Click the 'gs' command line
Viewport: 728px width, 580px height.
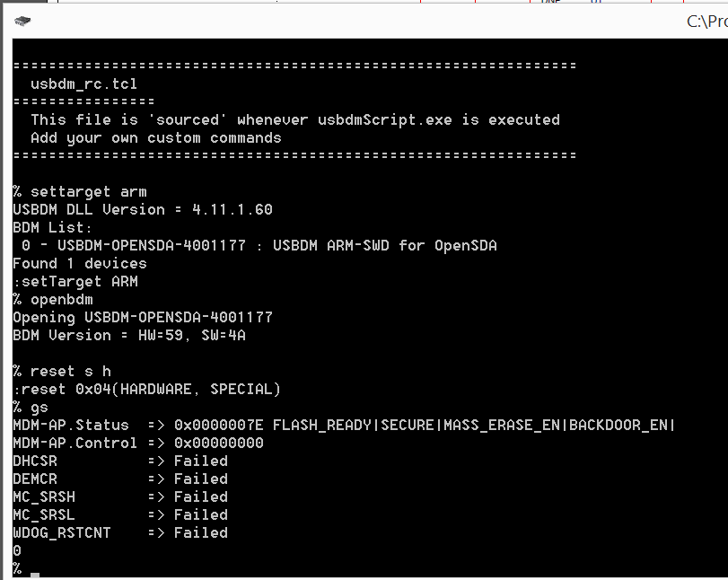coord(39,407)
